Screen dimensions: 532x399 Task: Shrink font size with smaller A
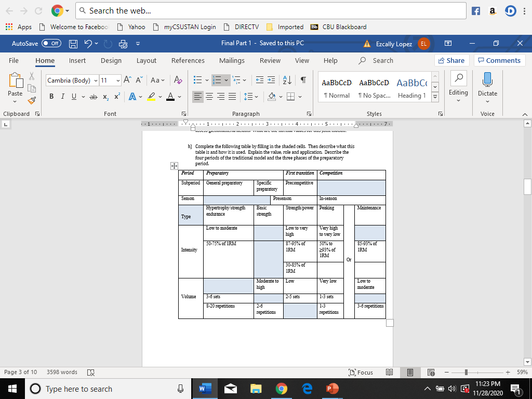click(139, 80)
